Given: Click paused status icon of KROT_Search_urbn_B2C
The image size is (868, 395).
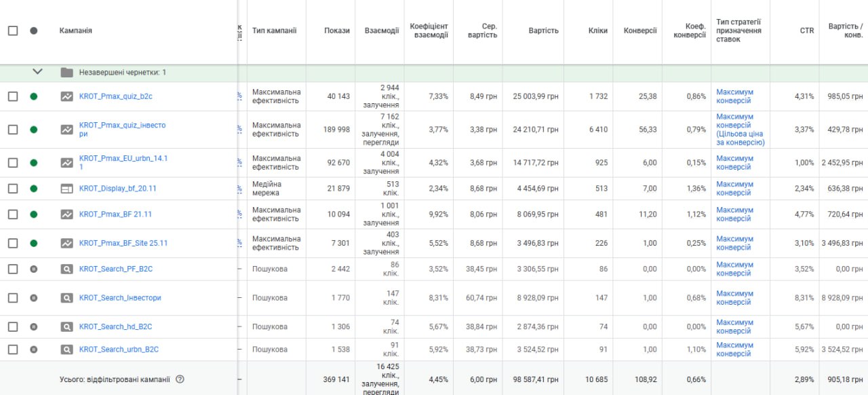Looking at the screenshot, I should click(34, 350).
